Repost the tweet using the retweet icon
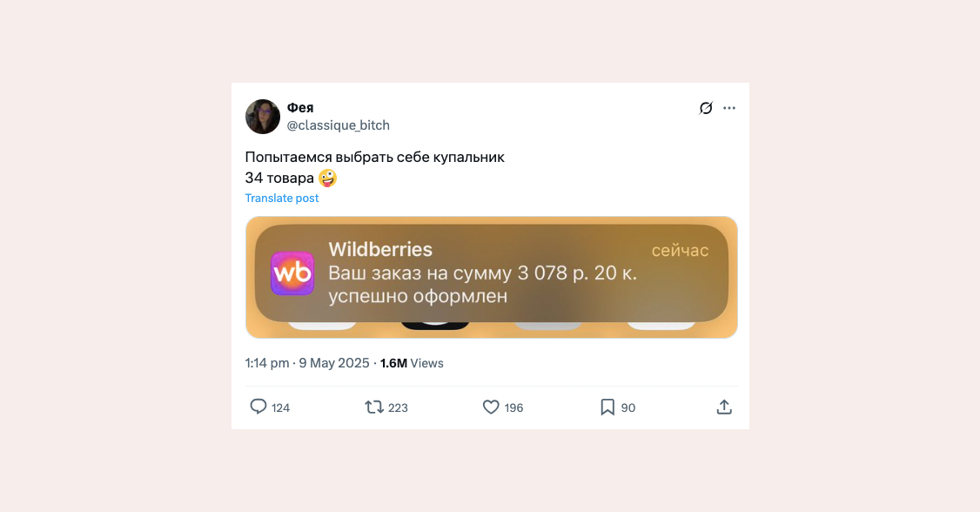 pos(373,408)
